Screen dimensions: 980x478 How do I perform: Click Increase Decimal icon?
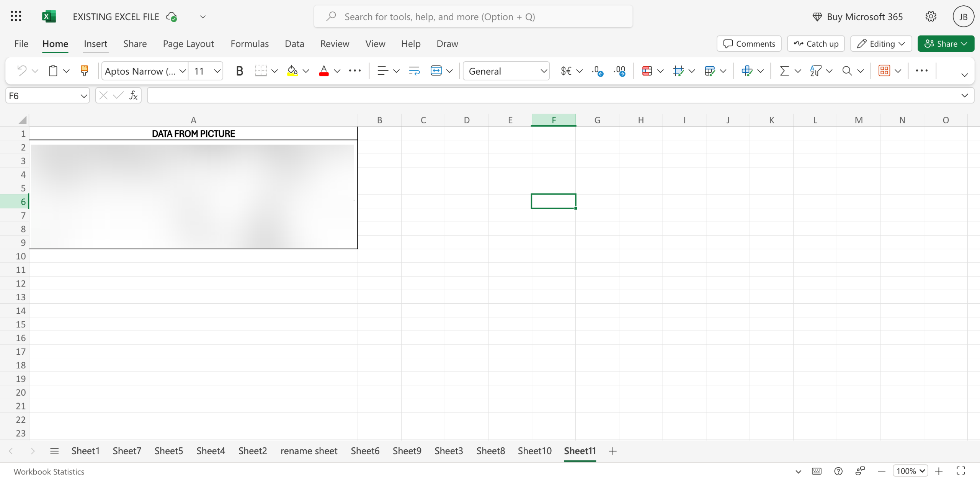[598, 71]
